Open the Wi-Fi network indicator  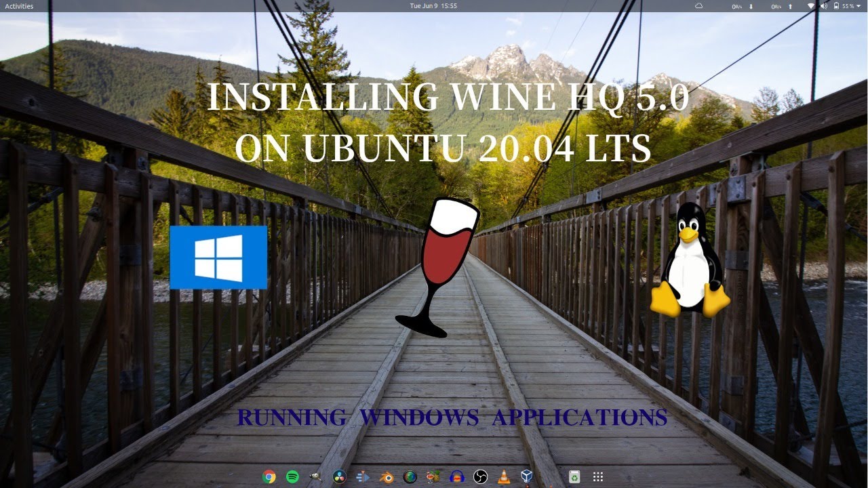click(x=811, y=5)
